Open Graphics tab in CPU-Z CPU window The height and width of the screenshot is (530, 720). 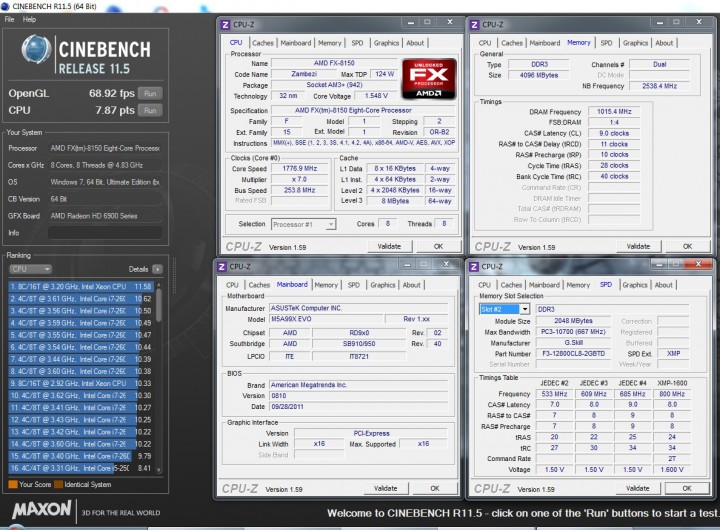[386, 43]
